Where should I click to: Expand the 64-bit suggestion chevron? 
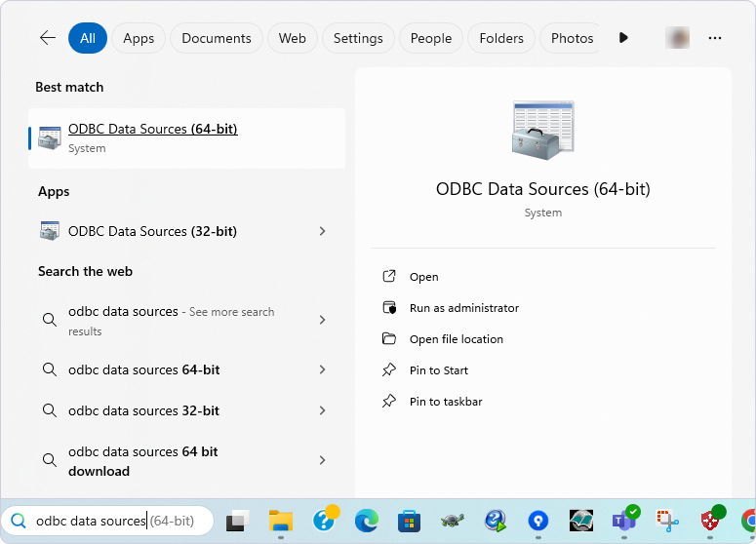(x=323, y=369)
